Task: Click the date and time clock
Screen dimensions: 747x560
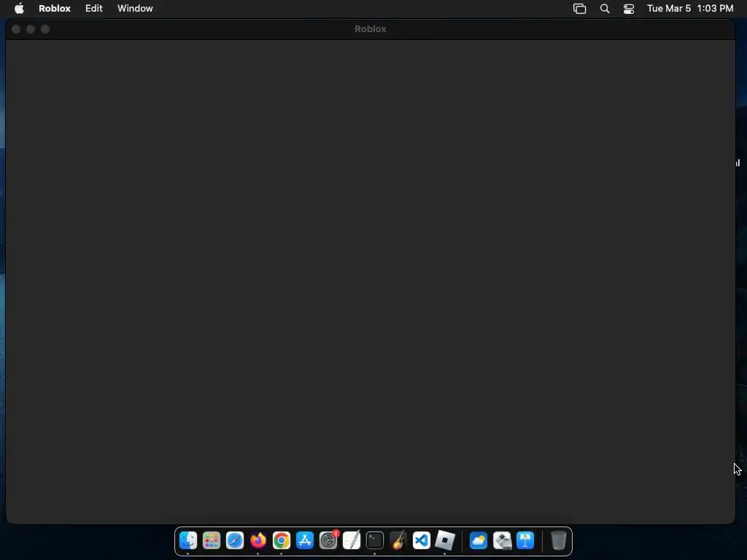Action: [690, 9]
